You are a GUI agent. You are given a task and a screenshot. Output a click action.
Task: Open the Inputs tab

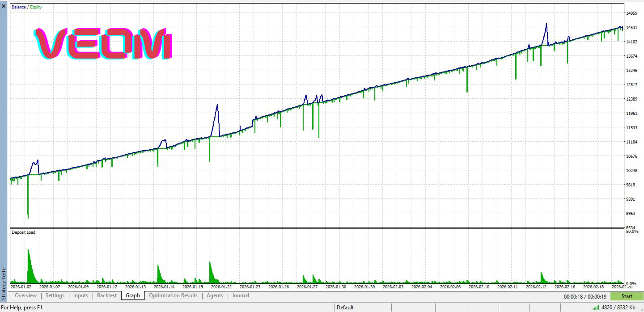pos(80,295)
